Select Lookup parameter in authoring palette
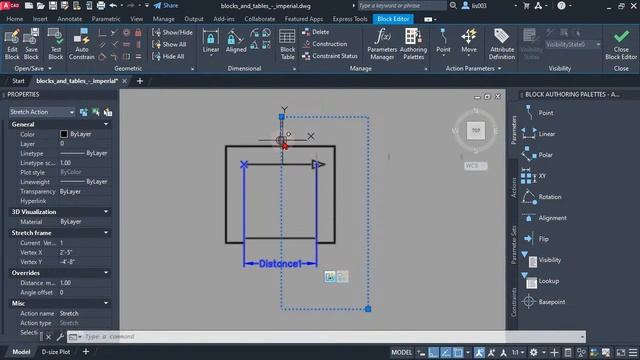640x360 pixels. (540, 281)
